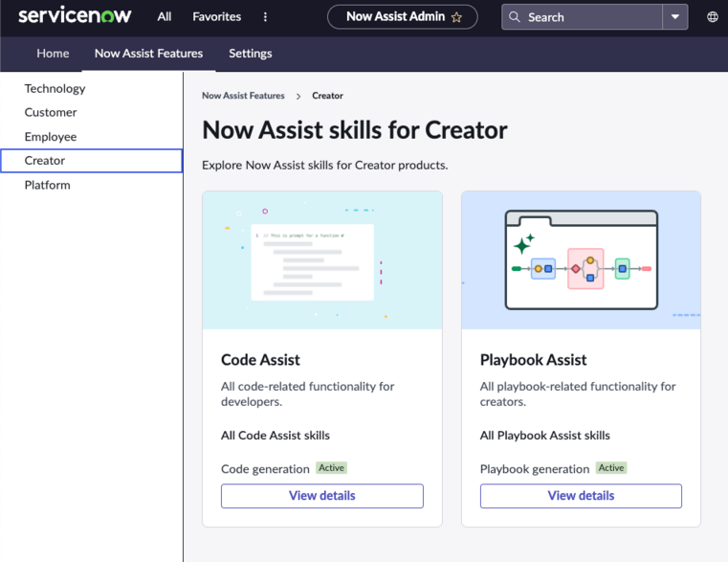Open View details for Code Assist
Viewport: 728px width, 562px height.
coord(322,496)
